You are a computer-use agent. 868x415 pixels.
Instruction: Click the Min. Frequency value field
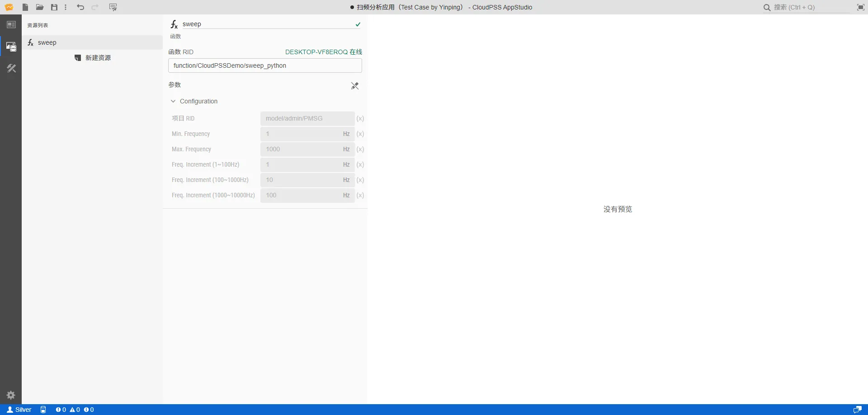(x=307, y=134)
